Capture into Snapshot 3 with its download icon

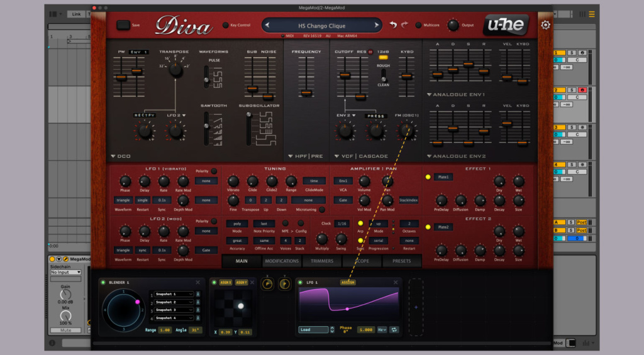point(197,310)
